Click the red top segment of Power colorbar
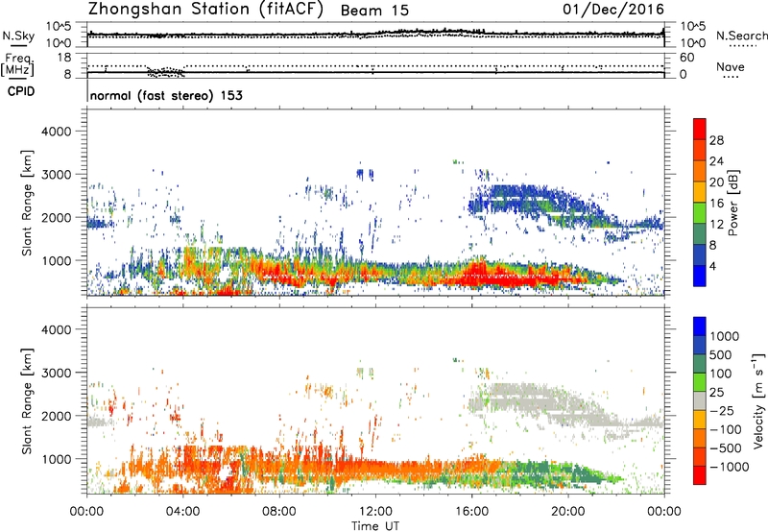The image size is (768, 532). point(700,129)
